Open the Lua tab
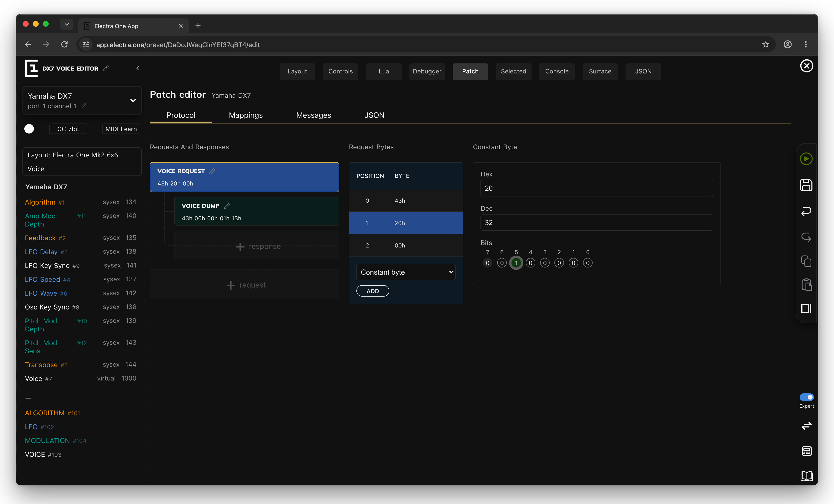The image size is (834, 504). click(384, 71)
